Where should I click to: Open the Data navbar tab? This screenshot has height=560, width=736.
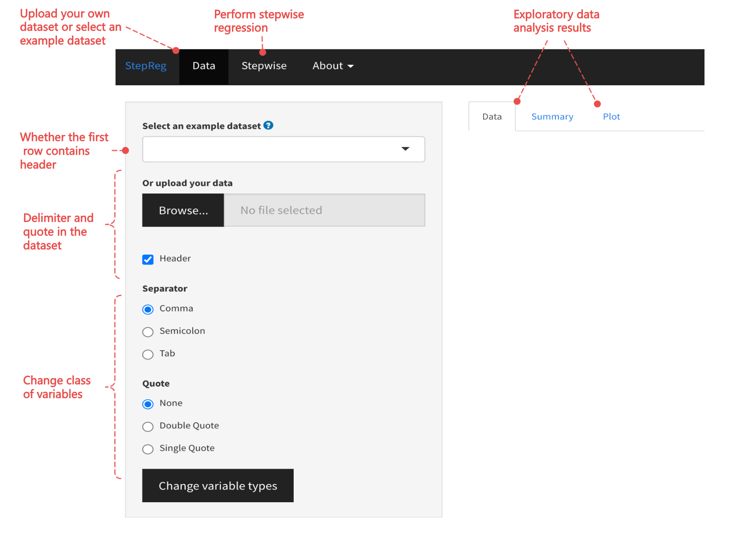point(204,66)
